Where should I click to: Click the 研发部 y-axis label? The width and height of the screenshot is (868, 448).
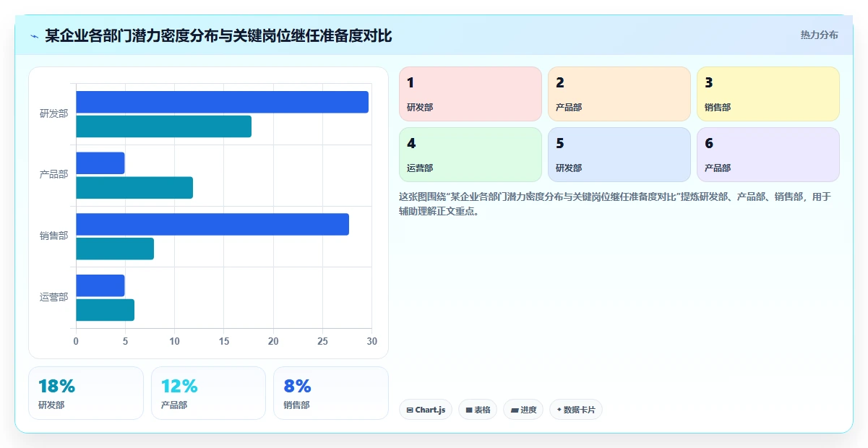pyautogui.click(x=54, y=114)
